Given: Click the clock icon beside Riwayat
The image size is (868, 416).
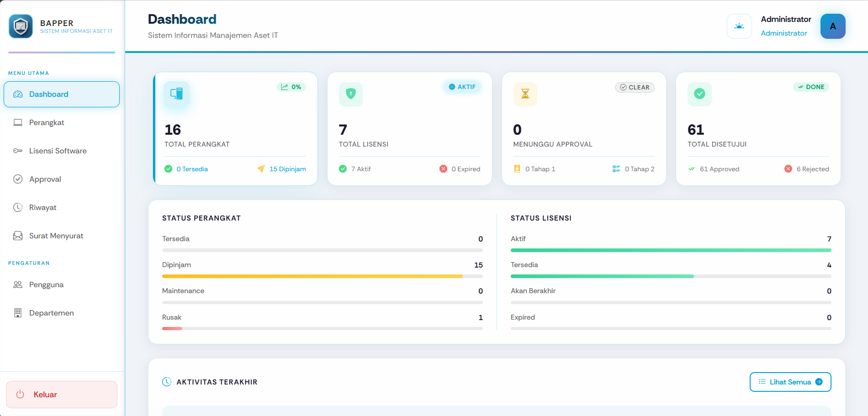Looking at the screenshot, I should click(x=18, y=207).
